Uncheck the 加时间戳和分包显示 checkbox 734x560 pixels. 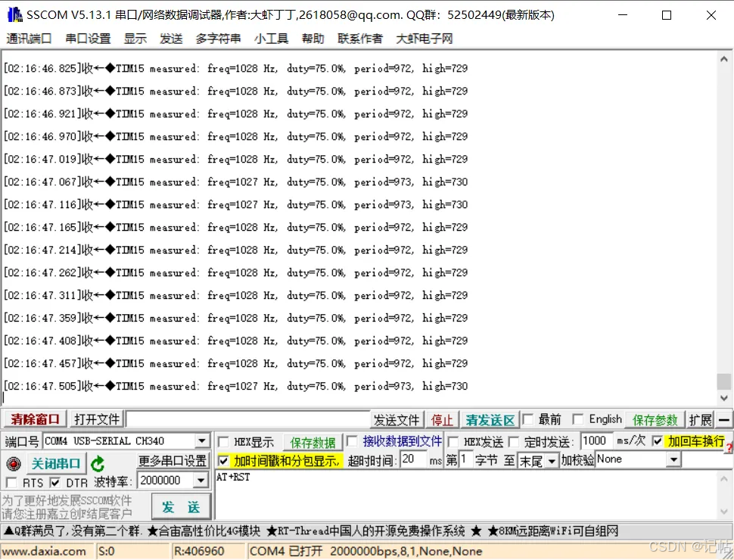click(x=224, y=461)
